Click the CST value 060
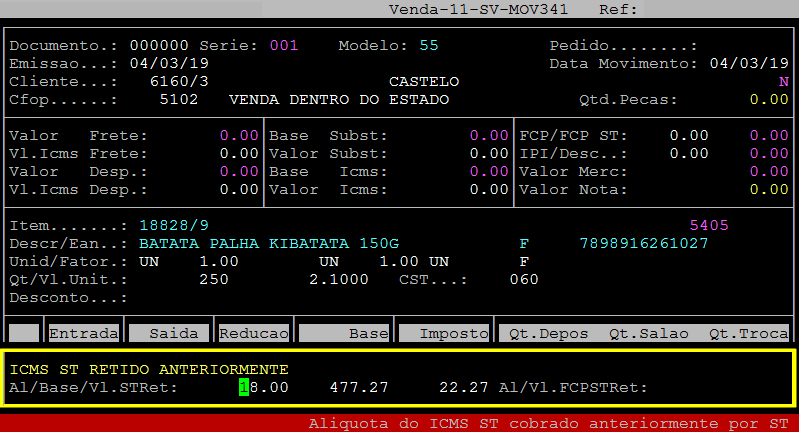Screen dimensions: 799x432 pos(524,279)
